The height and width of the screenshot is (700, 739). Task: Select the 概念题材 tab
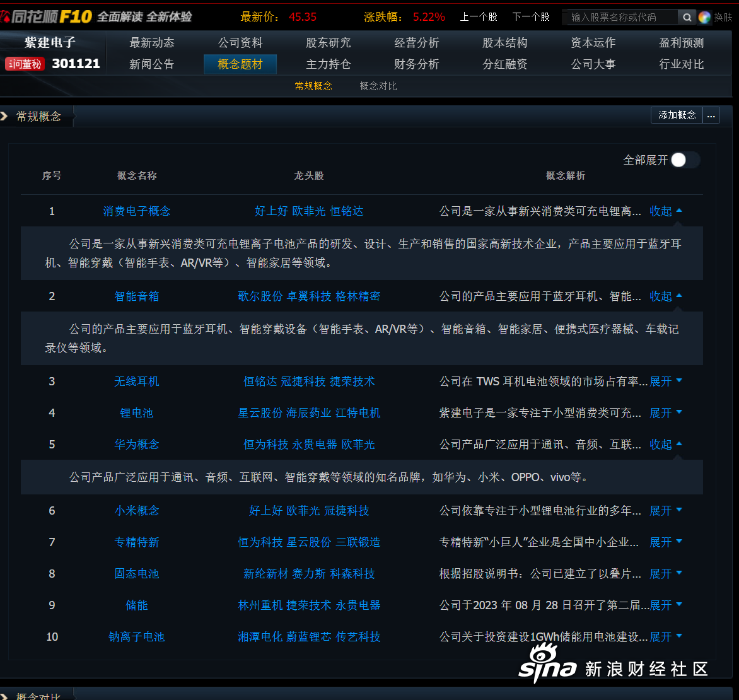click(x=240, y=64)
